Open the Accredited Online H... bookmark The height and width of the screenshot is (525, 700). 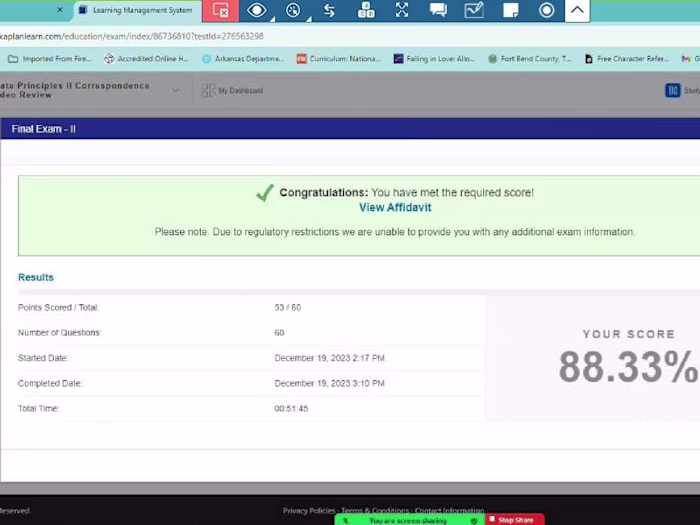click(146, 58)
